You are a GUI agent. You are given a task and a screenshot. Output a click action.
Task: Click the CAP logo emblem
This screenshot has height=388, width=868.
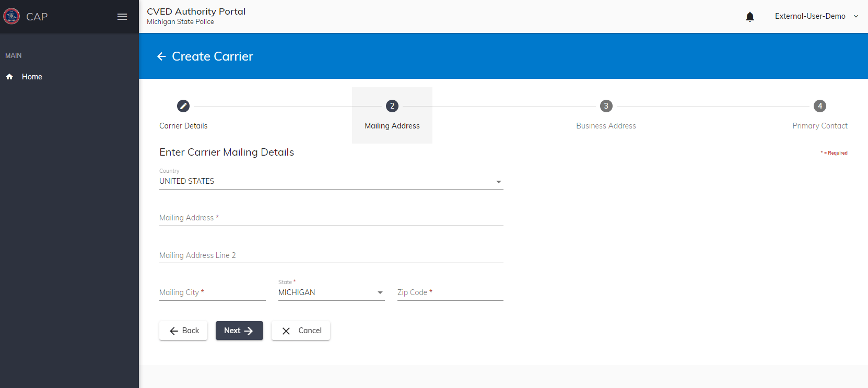click(11, 16)
